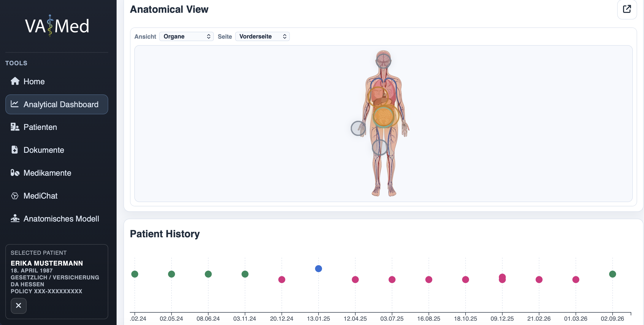Viewport: 644px width, 325px height.
Task: Select the green dot at 02.05.24
Action: point(171,274)
